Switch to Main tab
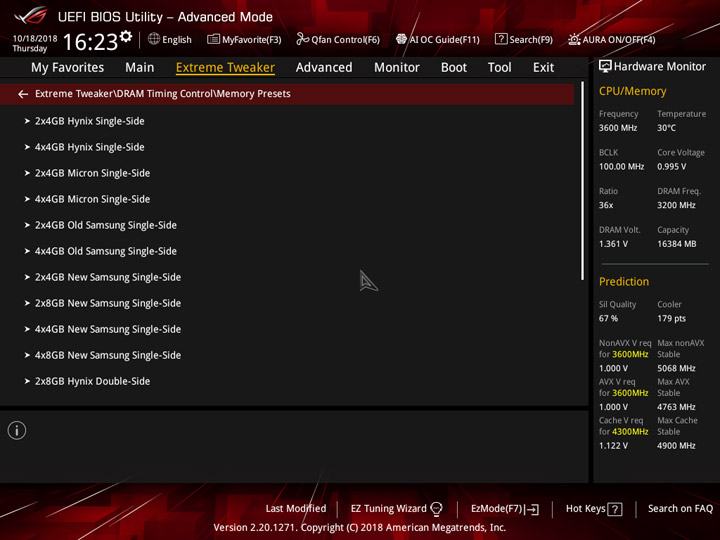720x540 pixels. [x=140, y=68]
